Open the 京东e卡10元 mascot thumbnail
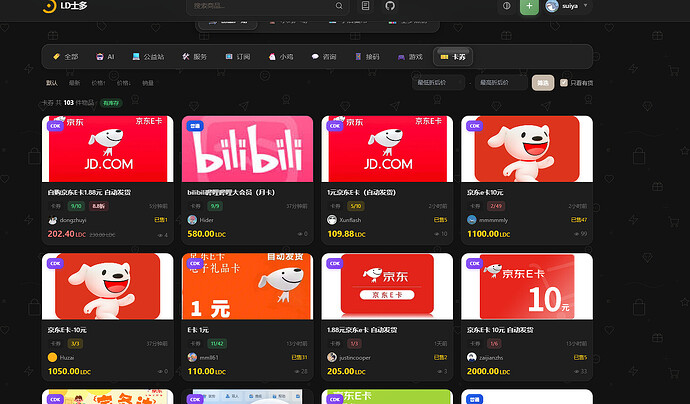Image resolution: width=690 pixels, height=404 pixels. 527,149
